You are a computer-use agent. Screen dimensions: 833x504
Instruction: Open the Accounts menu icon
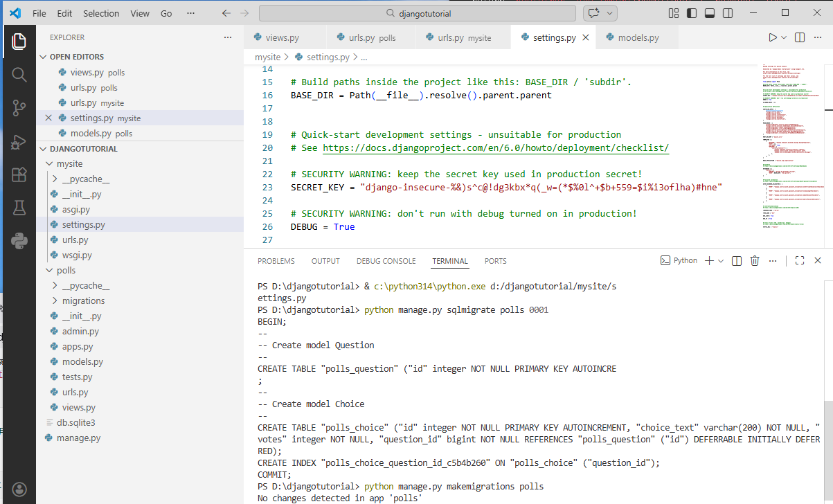pyautogui.click(x=19, y=489)
